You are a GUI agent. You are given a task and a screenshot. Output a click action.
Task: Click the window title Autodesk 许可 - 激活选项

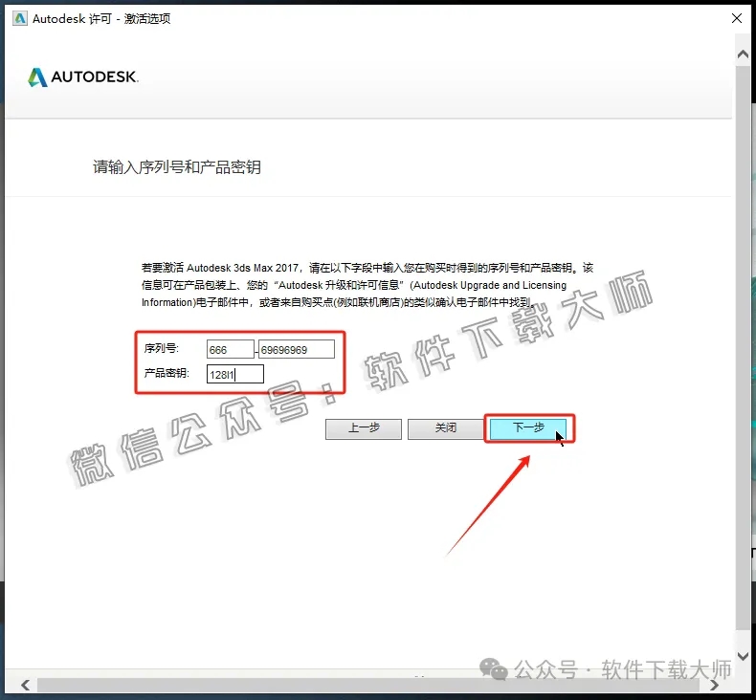(x=101, y=18)
